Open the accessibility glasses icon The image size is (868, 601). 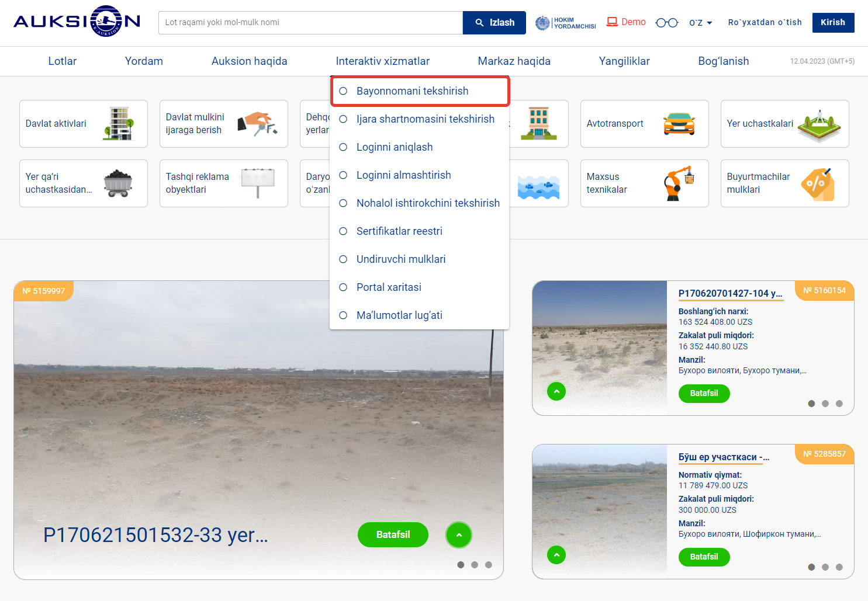click(666, 23)
